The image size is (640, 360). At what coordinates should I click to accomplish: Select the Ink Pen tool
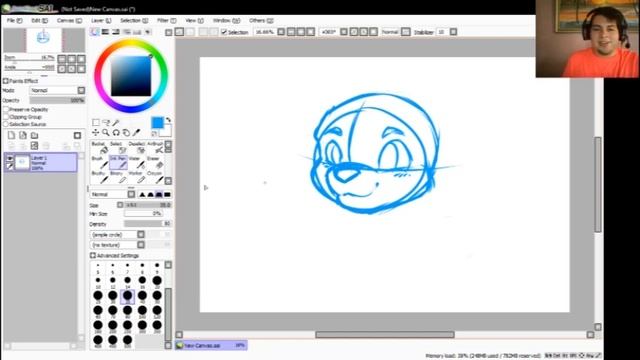click(x=118, y=162)
